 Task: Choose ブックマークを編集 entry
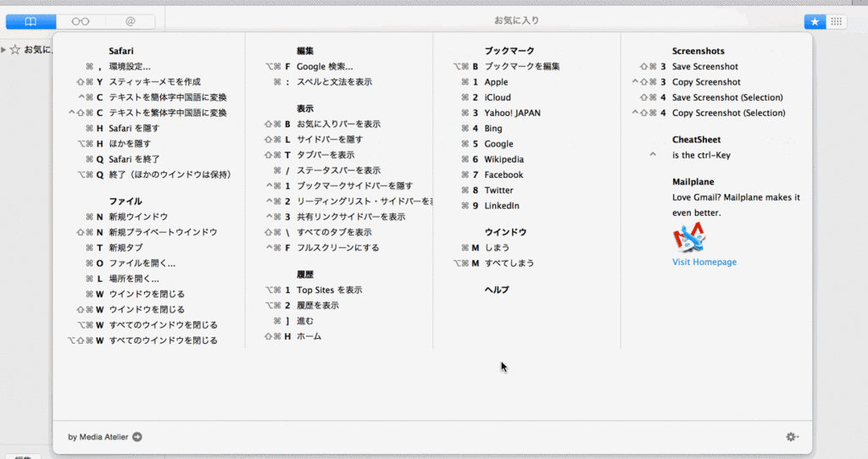tap(522, 66)
